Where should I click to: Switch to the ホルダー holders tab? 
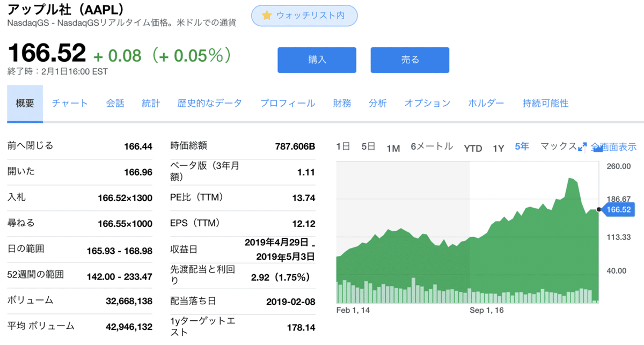[x=486, y=104]
